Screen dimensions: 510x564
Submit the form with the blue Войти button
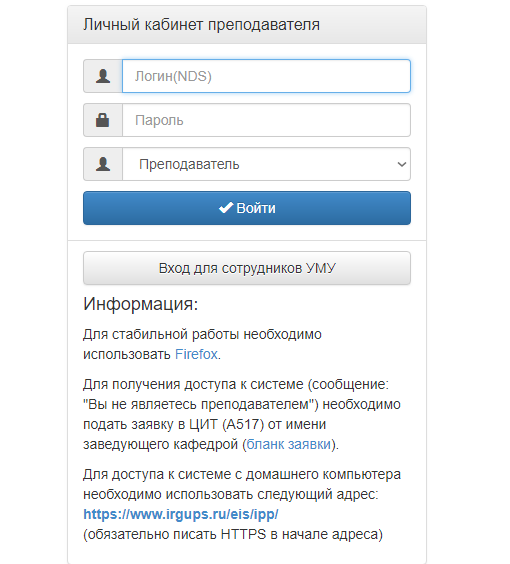tap(247, 208)
